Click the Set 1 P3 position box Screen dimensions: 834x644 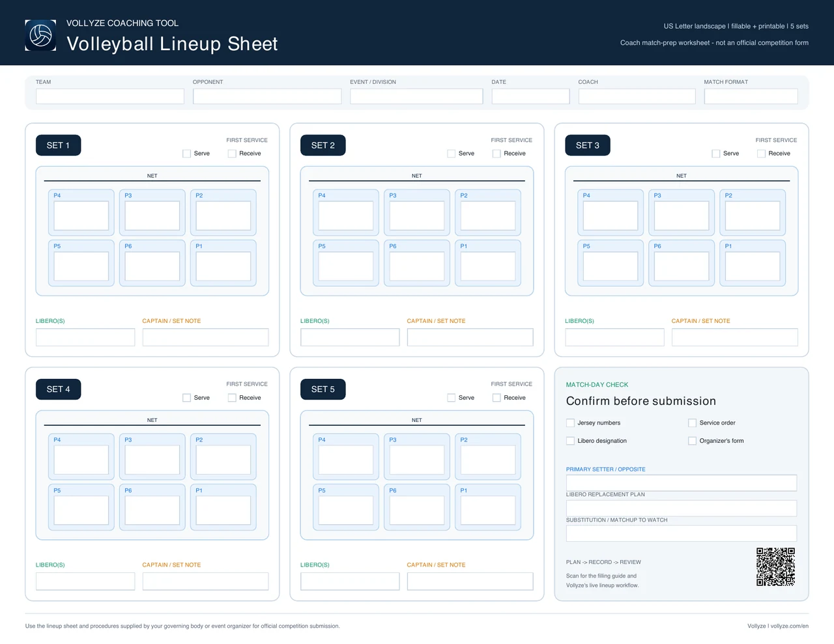152,216
